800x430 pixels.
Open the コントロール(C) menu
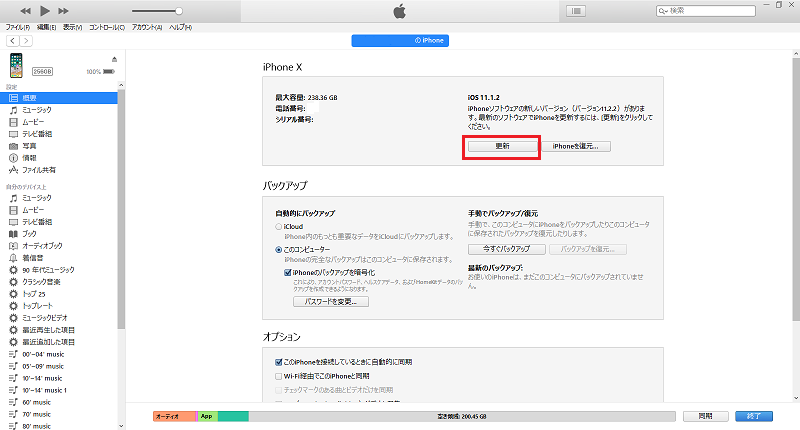[x=107, y=28]
